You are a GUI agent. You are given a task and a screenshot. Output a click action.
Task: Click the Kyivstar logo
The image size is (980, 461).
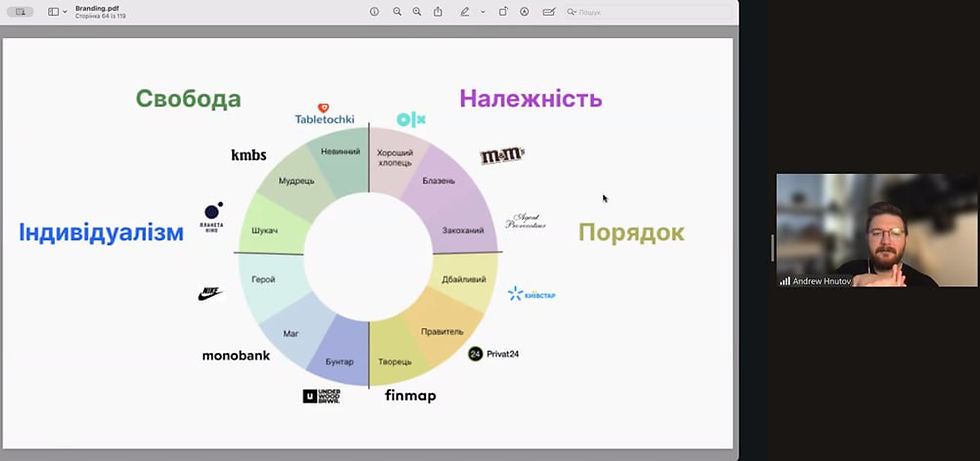531,294
